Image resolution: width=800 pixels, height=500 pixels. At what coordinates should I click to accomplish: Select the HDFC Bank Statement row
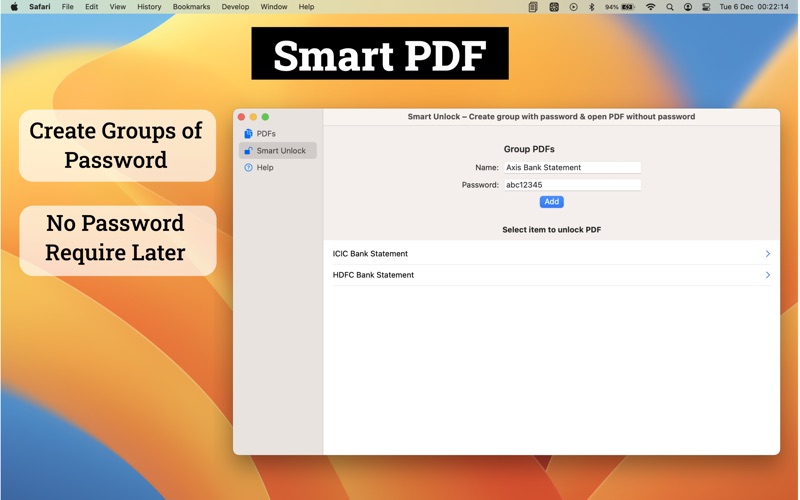552,275
